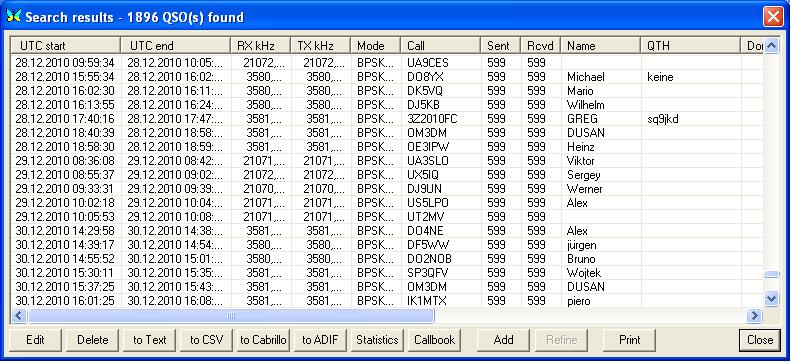
Task: Click the butterfly app icon in title bar
Action: (x=14, y=16)
